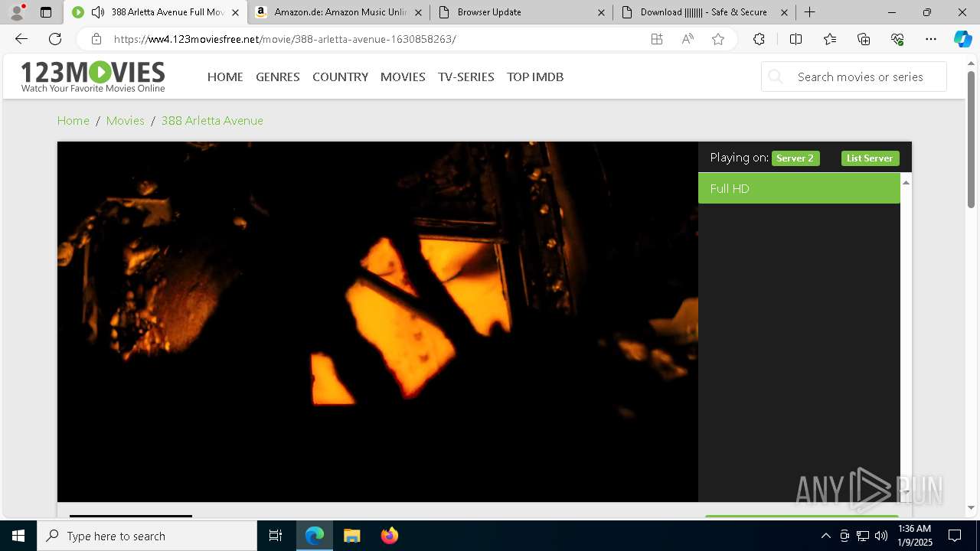The height and width of the screenshot is (551, 980).
Task: Mute audio on the 388 Arletta Avenue tab
Action: pyautogui.click(x=97, y=12)
